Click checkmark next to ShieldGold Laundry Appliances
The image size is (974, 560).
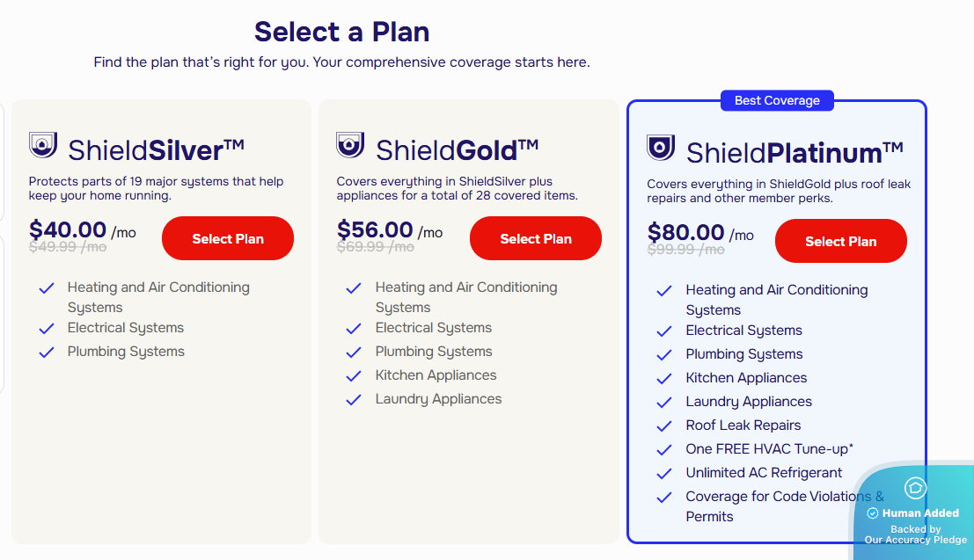[355, 400]
